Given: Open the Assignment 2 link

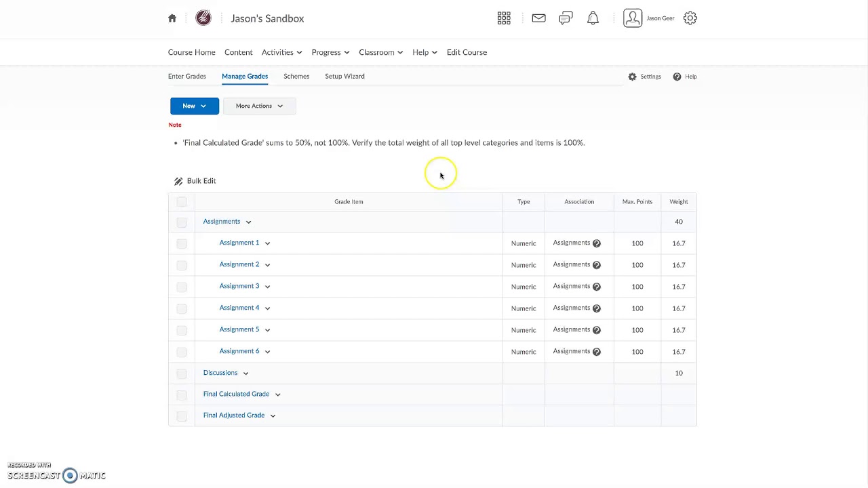Looking at the screenshot, I should click(239, 264).
